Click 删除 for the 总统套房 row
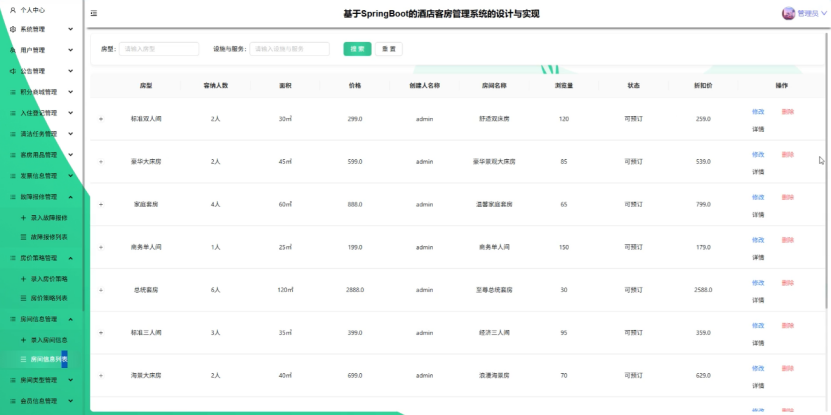 [x=788, y=283]
